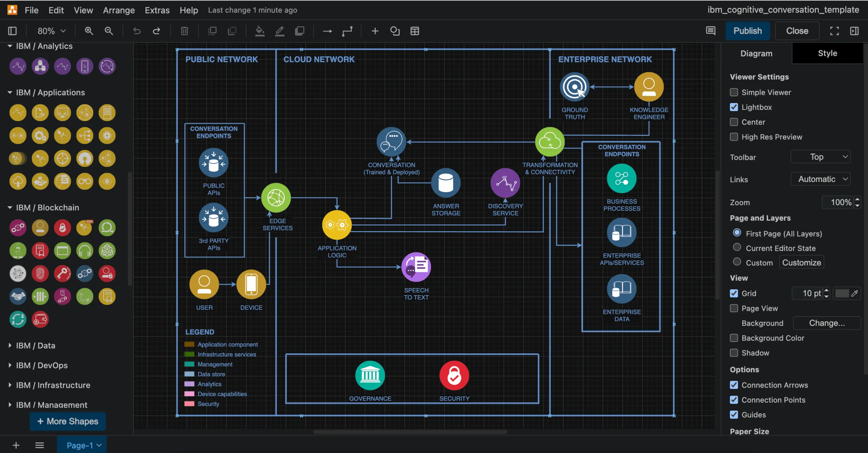Open the Links Automatic dropdown

(820, 179)
